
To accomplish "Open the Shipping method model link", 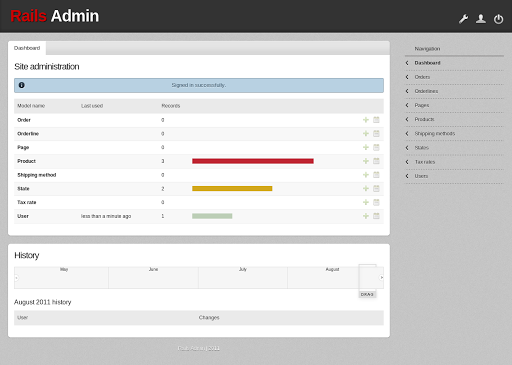I will click(37, 175).
